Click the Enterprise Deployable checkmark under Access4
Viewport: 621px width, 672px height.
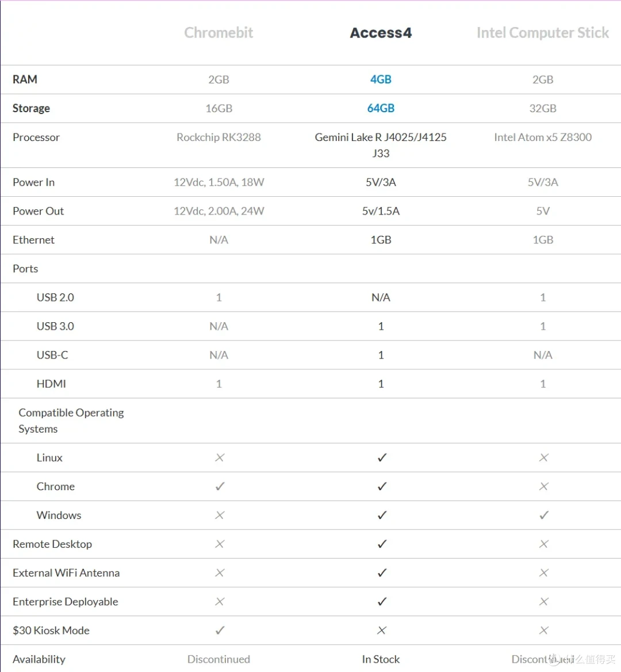[382, 602]
